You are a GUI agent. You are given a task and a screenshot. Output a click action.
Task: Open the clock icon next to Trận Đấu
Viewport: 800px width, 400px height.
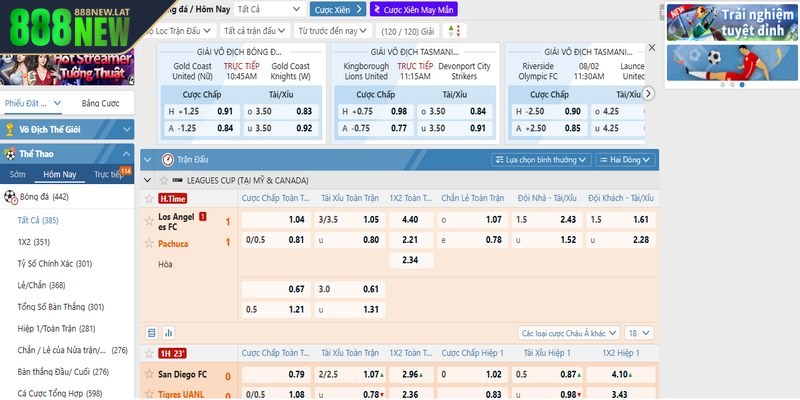tap(168, 160)
